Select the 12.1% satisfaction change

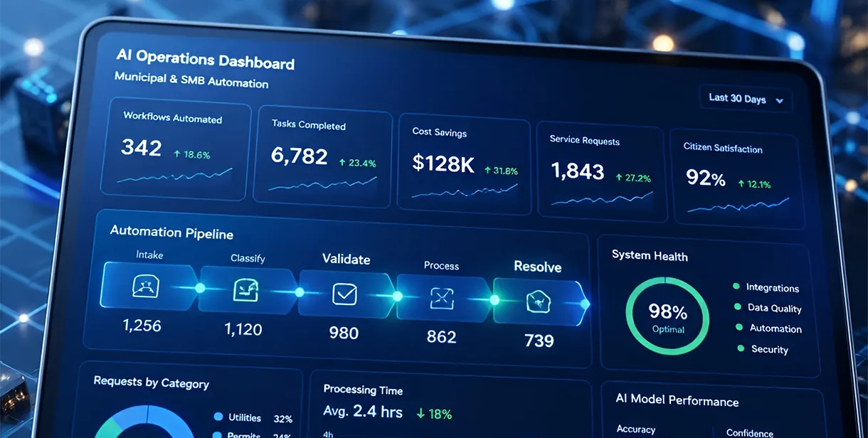click(754, 184)
